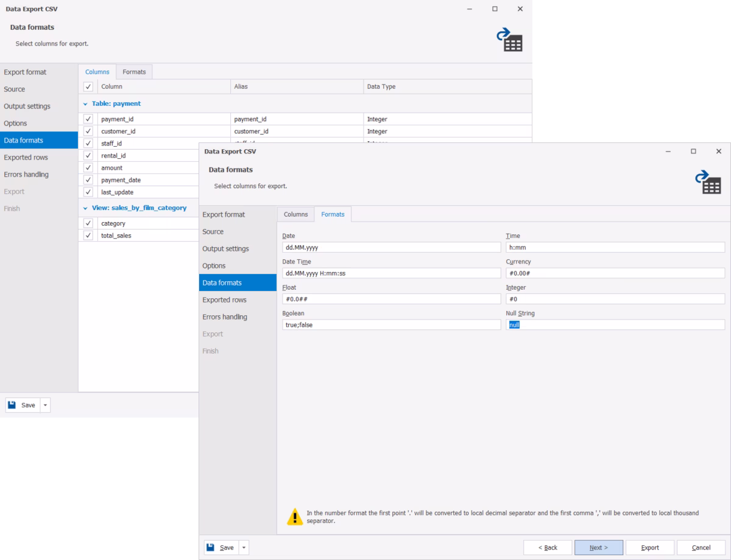The height and width of the screenshot is (560, 731).
Task: Toggle the select-all columns header checkbox
Action: 88,86
